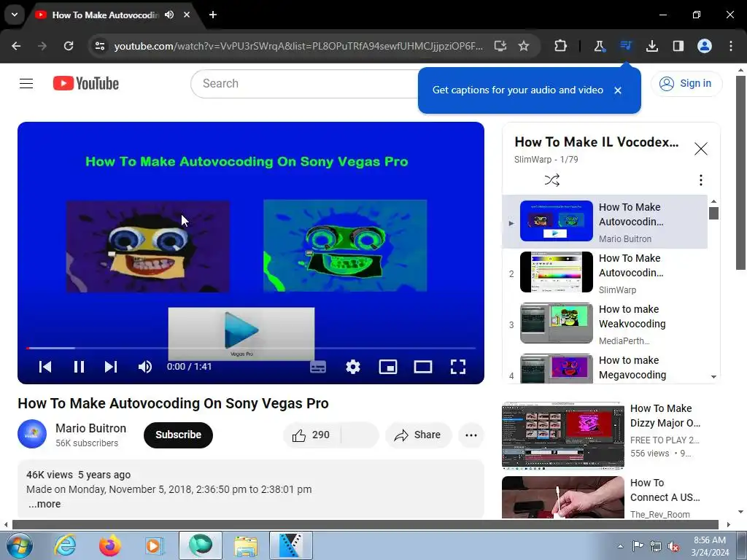Screen dimensions: 747x560
Task: Open the tab search dropdown
Action: coord(15,15)
